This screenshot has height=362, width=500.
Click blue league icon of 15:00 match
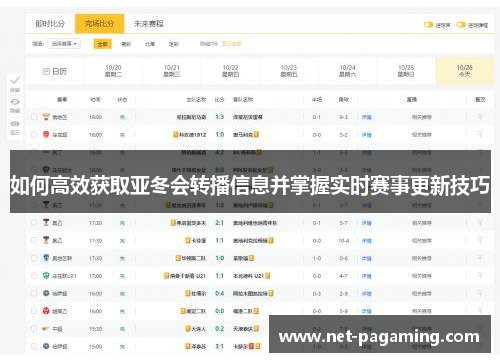[x=46, y=346]
